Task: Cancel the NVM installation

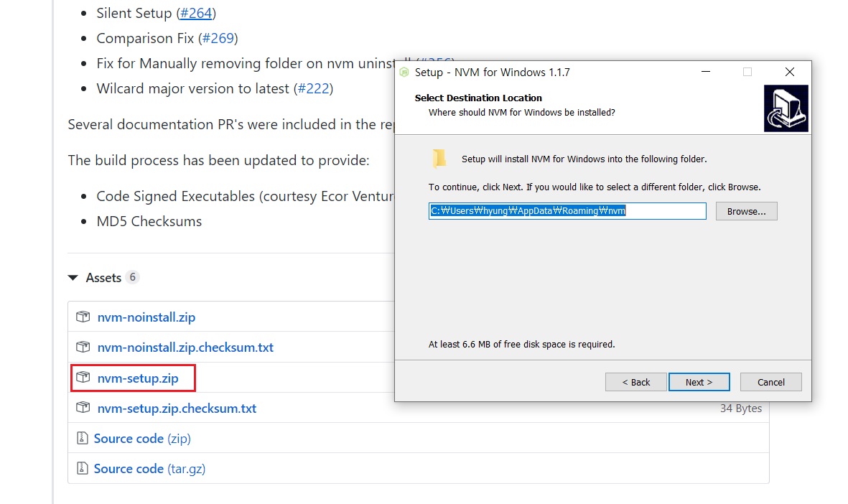Action: (x=770, y=382)
